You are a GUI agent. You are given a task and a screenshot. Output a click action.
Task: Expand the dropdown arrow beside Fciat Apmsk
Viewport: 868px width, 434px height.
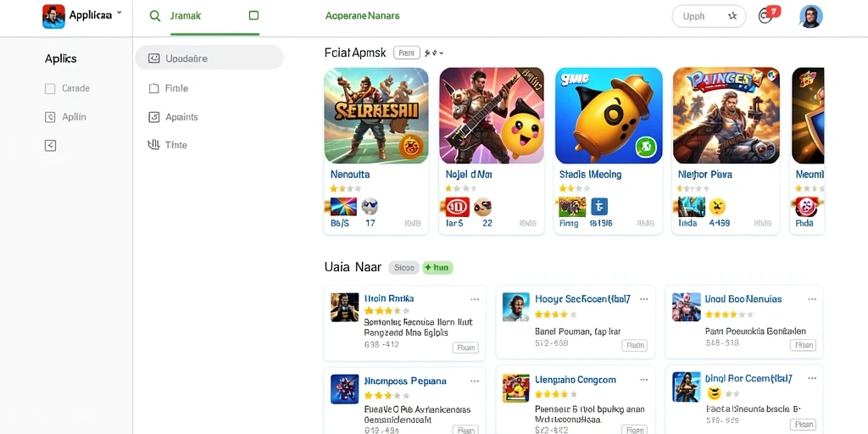pyautogui.click(x=441, y=53)
